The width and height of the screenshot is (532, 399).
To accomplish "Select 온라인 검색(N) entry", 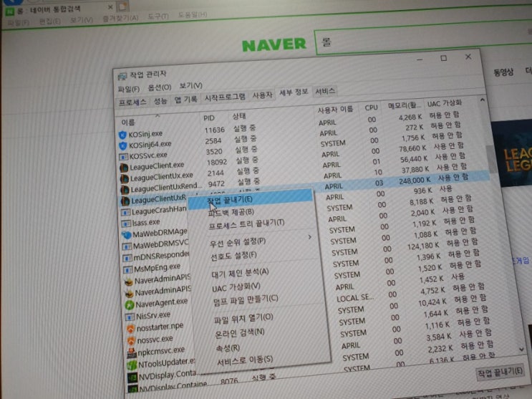I will click(x=240, y=333).
